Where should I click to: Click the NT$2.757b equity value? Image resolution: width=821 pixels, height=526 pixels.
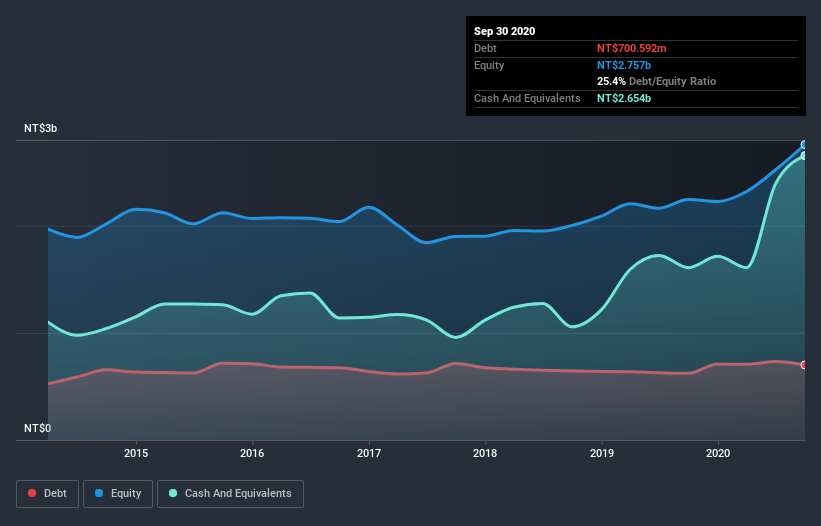[624, 65]
